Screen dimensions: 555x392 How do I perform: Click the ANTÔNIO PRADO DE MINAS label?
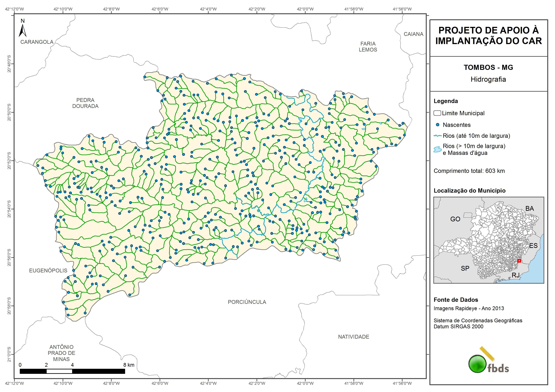click(x=61, y=353)
